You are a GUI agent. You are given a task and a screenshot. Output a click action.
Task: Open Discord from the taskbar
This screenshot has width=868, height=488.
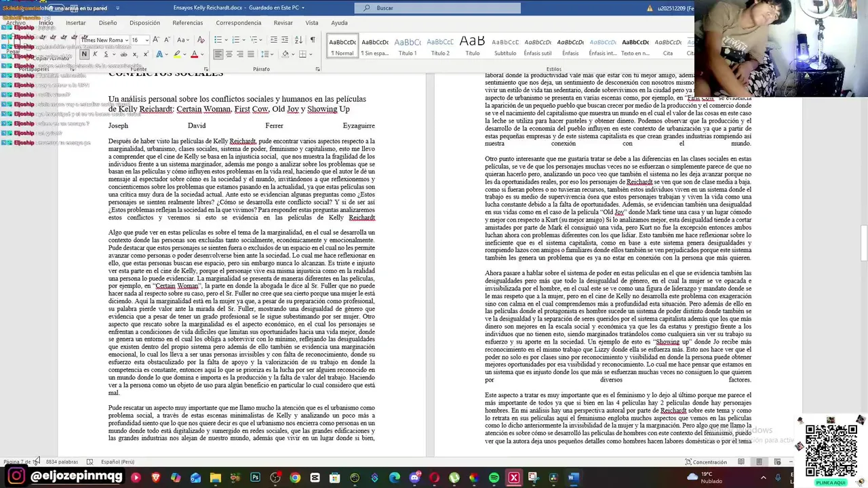coord(414,478)
